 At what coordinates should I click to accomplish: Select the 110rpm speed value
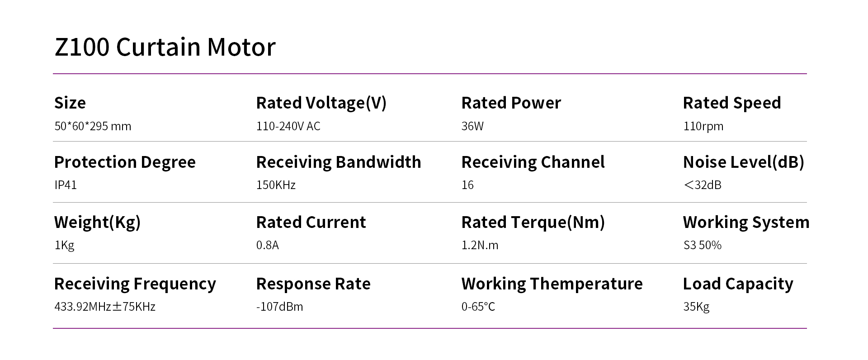coord(703,126)
